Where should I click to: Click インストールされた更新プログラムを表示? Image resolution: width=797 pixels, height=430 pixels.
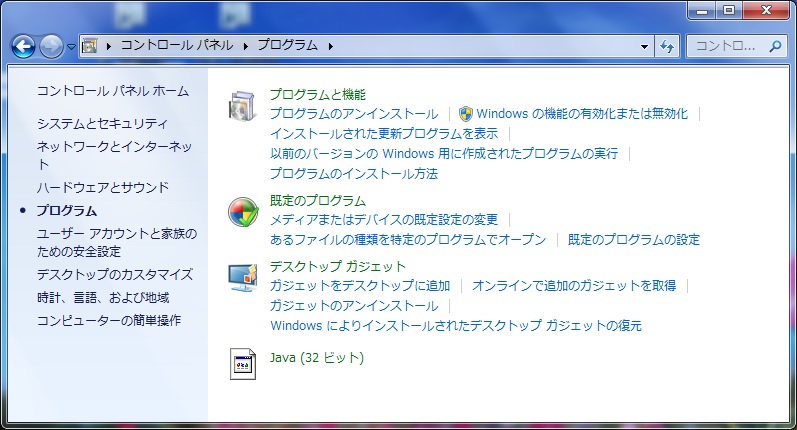pyautogui.click(x=384, y=134)
